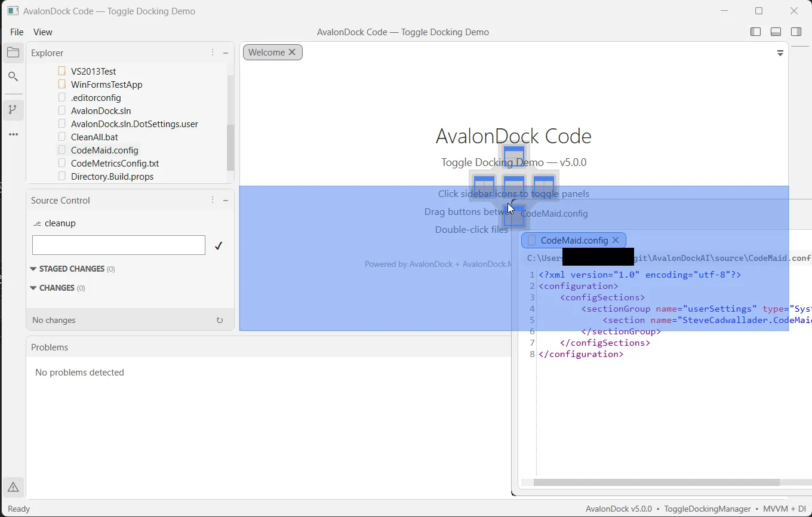Click the "No changes" status text
The width and height of the screenshot is (812, 517).
[54, 320]
